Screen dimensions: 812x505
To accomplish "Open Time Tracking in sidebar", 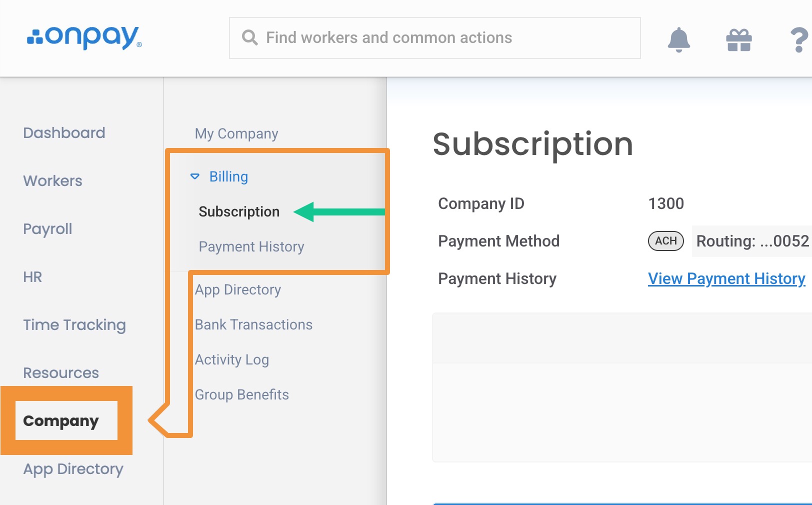I will tap(74, 325).
